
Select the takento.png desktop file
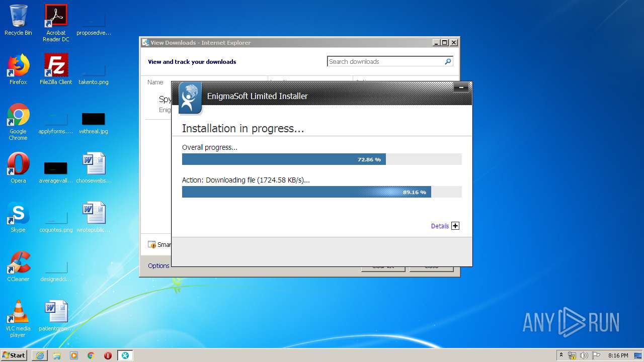pyautogui.click(x=93, y=73)
